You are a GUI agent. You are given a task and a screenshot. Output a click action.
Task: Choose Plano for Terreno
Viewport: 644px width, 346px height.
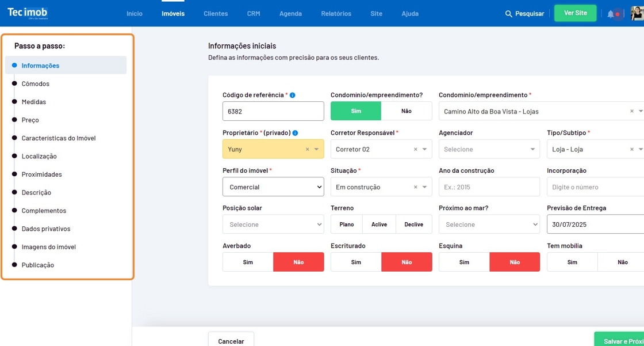347,225
